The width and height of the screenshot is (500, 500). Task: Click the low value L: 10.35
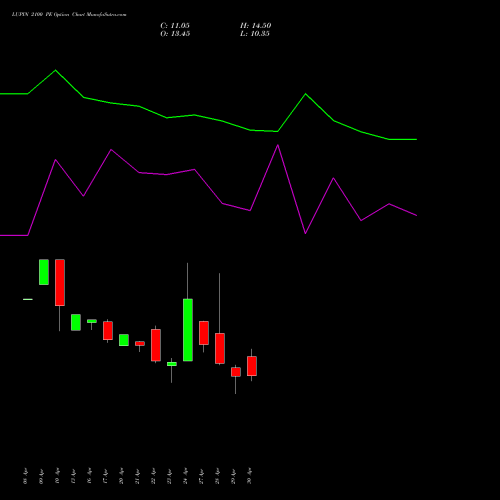[255, 34]
